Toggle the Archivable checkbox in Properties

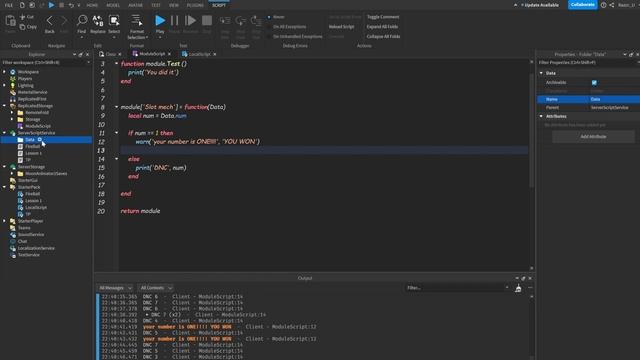point(594,83)
